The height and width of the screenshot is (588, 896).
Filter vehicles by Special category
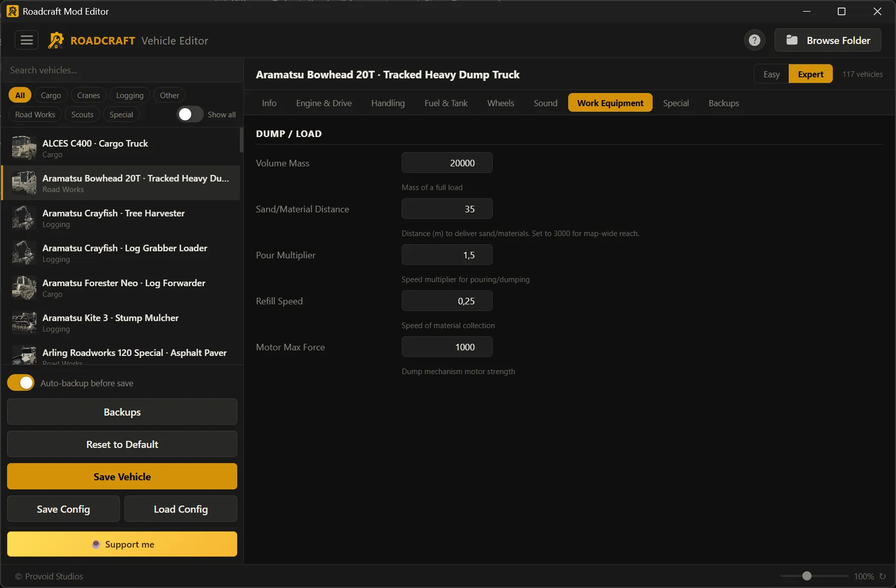[121, 114]
